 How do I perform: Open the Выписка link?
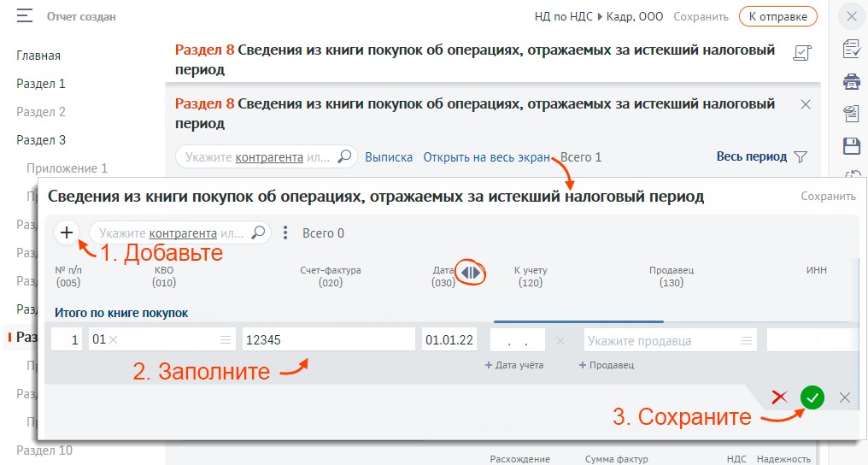click(389, 157)
